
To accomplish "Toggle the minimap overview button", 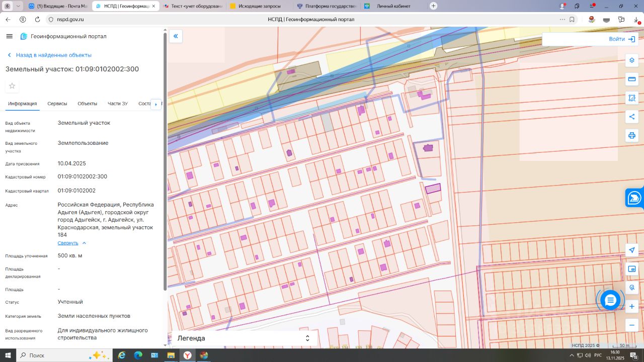I will point(632,269).
